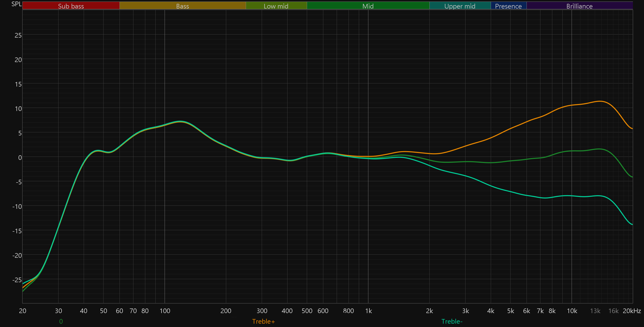The height and width of the screenshot is (327, 644).
Task: Click the 100 Hz frequency axis label
Action: pos(165,311)
